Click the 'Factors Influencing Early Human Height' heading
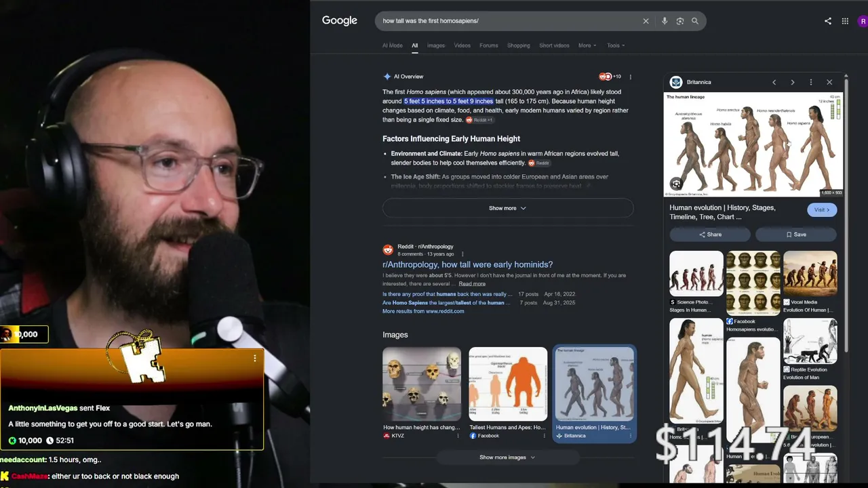 [451, 139]
